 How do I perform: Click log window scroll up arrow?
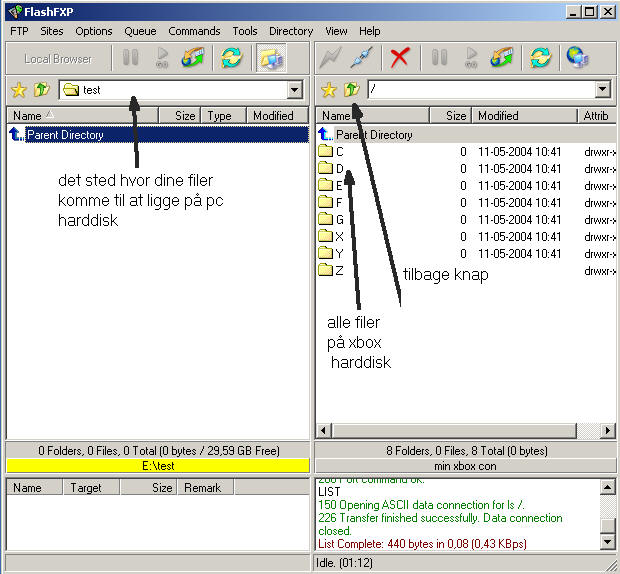pyautogui.click(x=608, y=487)
